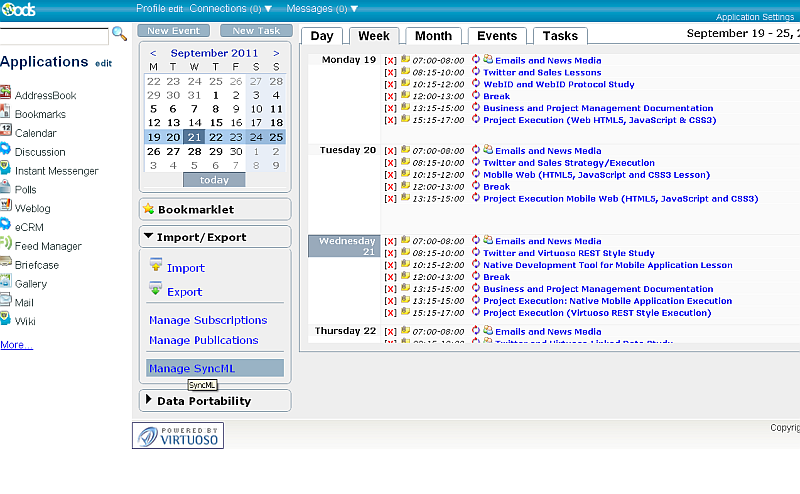Open the Feed Manager icon
The height and width of the screenshot is (494, 800).
(6, 246)
